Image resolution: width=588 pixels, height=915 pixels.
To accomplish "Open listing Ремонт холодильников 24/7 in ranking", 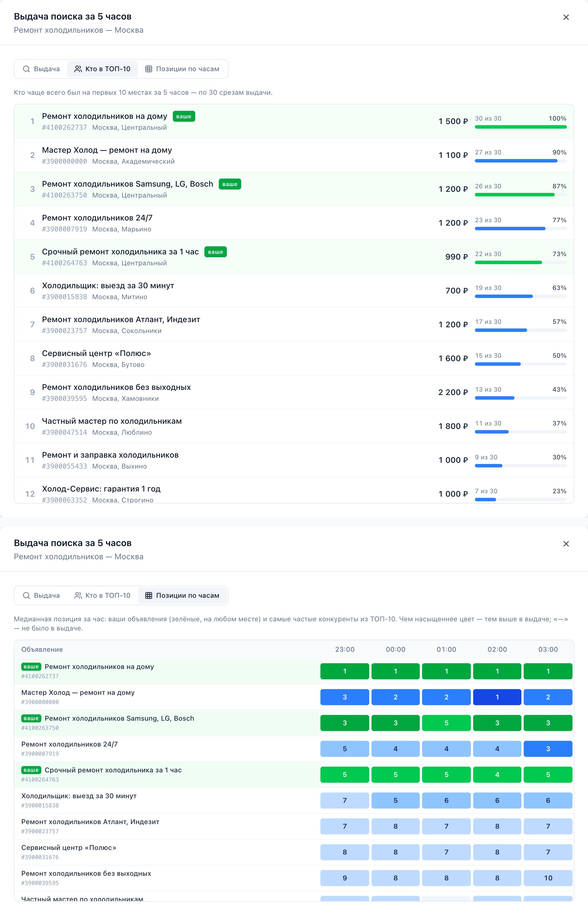I will [294, 223].
